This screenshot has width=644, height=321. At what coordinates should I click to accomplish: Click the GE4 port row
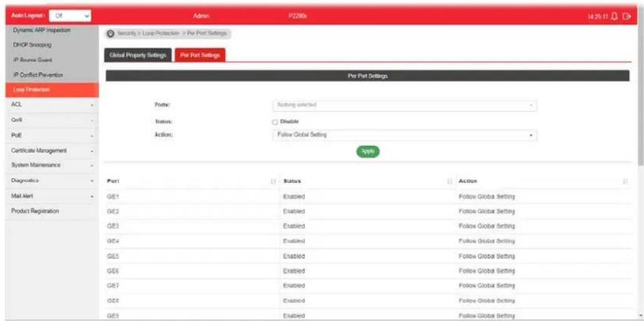pos(368,241)
